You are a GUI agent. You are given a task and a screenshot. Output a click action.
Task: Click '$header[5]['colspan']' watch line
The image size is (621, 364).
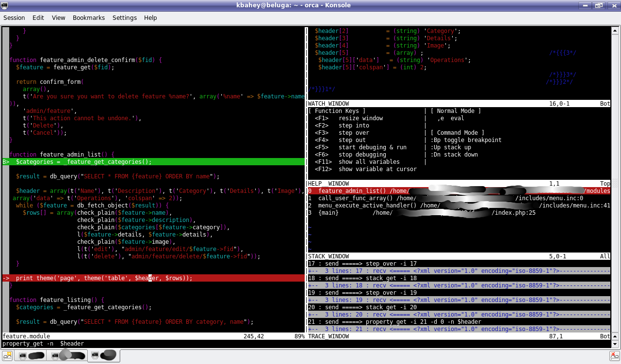(372, 67)
